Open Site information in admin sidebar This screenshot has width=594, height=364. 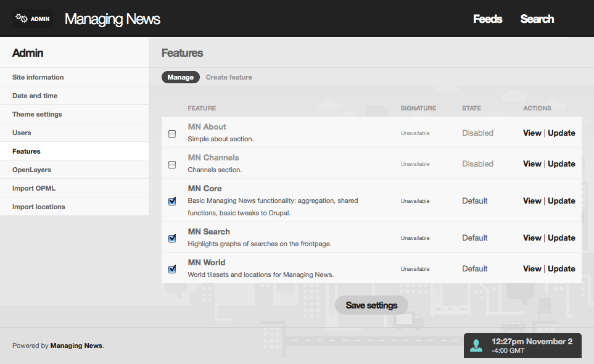click(x=74, y=77)
